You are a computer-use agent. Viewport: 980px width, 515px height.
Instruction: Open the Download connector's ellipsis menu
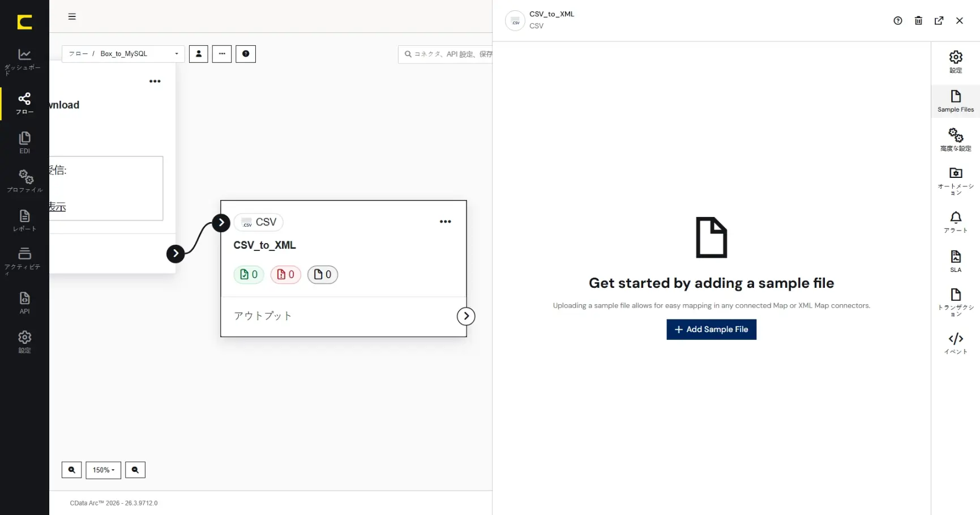[x=155, y=81]
